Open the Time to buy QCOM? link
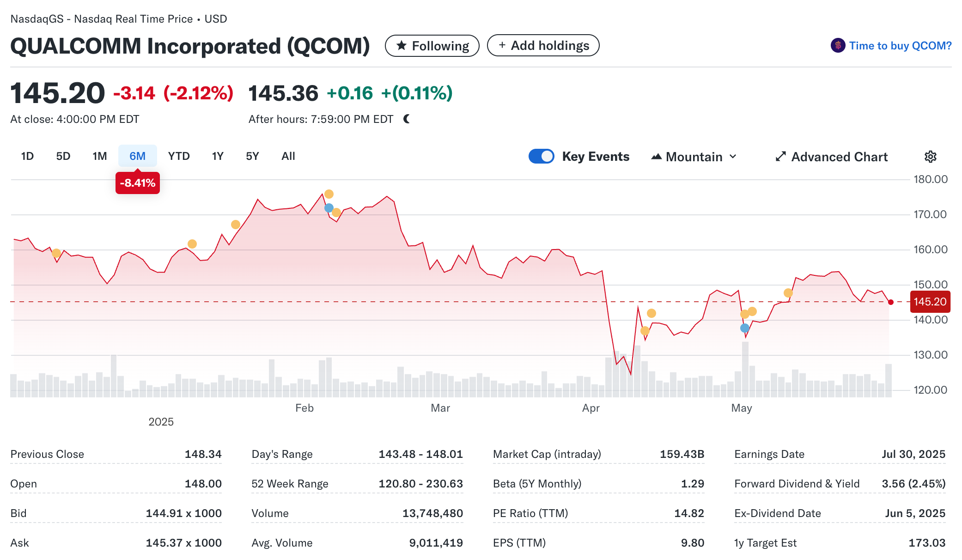 pos(900,46)
